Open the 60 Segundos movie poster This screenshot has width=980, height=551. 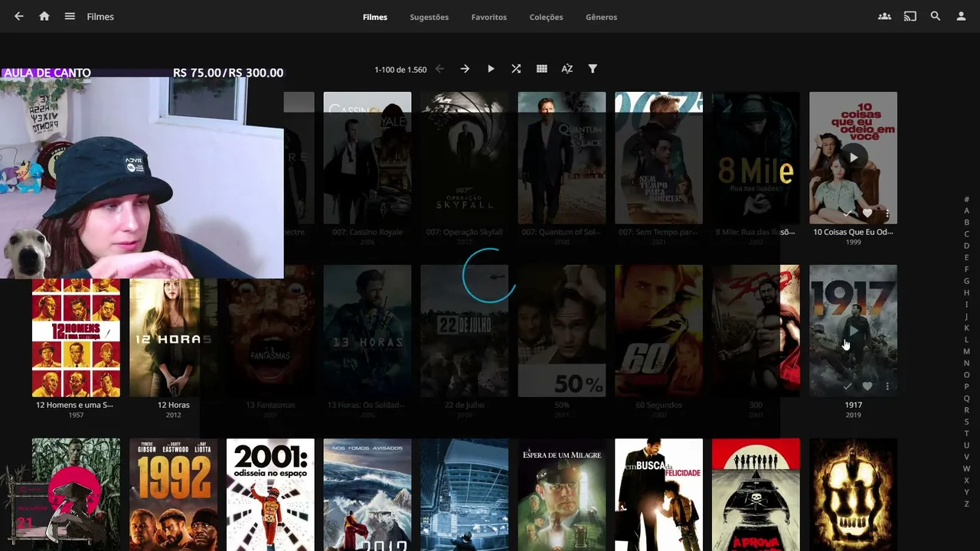click(659, 331)
